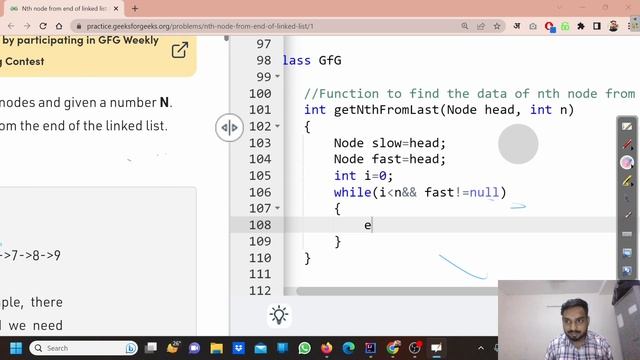Open the browser home page
This screenshot has height=360, width=640.
(x=59, y=26)
